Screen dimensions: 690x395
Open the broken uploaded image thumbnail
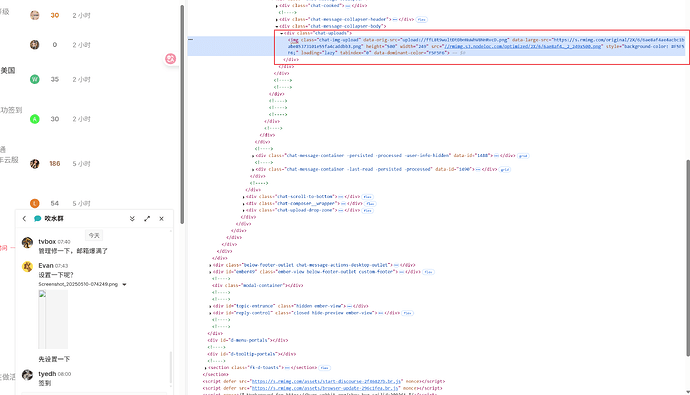point(53,319)
